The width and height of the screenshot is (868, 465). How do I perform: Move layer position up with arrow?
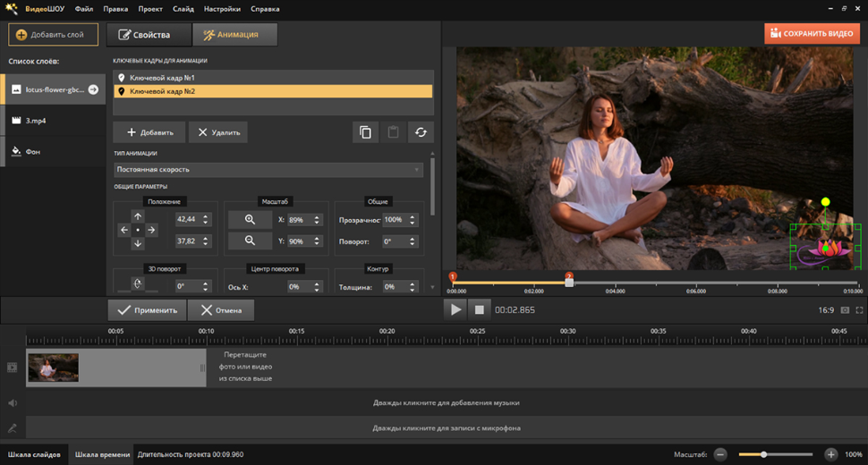(138, 216)
